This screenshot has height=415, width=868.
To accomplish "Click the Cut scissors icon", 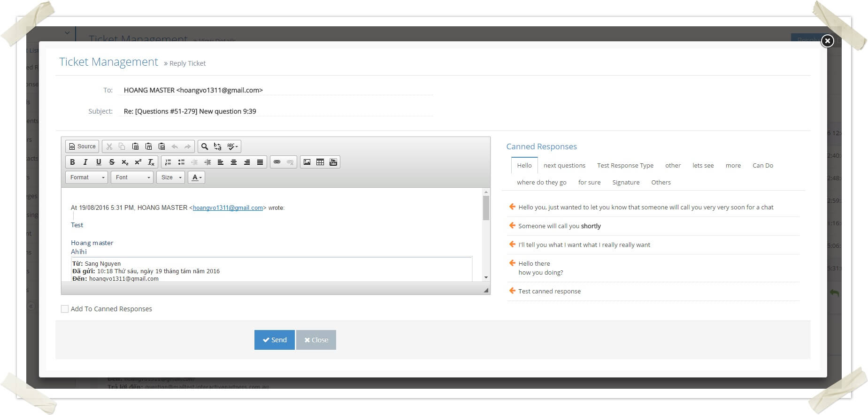I will pos(109,146).
